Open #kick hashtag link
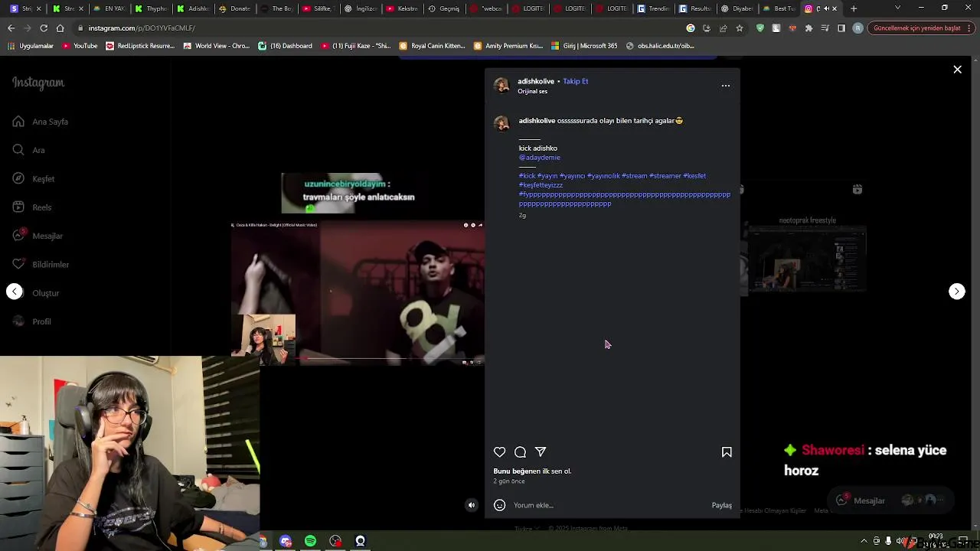 tap(527, 176)
